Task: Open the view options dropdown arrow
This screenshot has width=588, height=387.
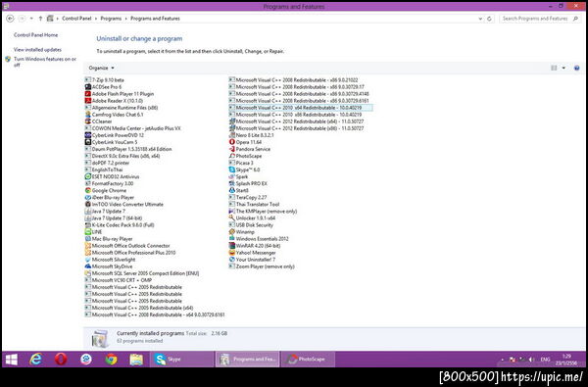Action: [563, 68]
